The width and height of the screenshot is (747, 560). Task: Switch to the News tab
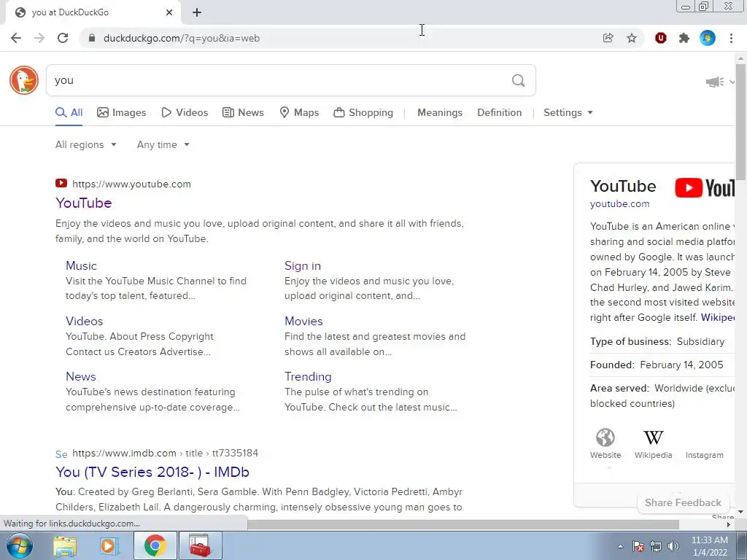(244, 112)
